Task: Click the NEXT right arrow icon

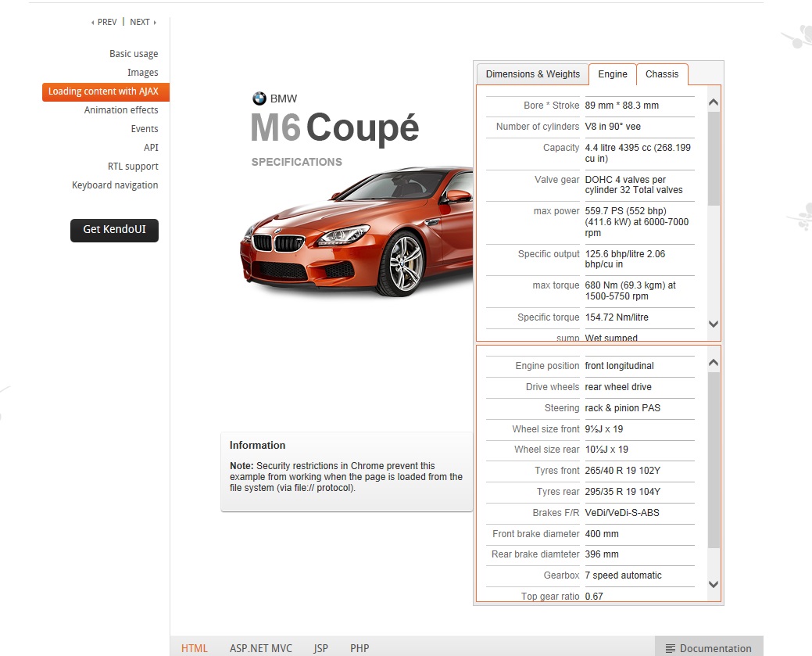Action: coord(154,22)
